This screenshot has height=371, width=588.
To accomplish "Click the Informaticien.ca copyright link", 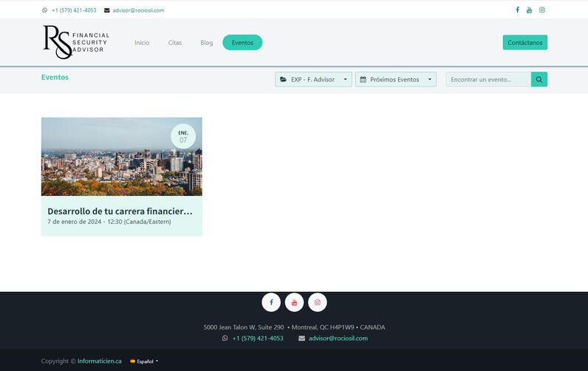I will (x=100, y=361).
